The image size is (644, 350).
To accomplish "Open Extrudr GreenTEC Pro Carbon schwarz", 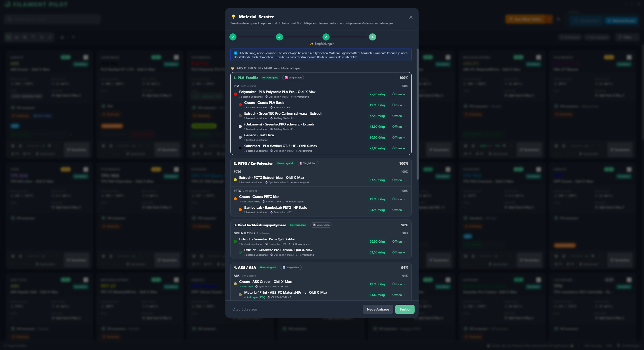I will point(399,116).
